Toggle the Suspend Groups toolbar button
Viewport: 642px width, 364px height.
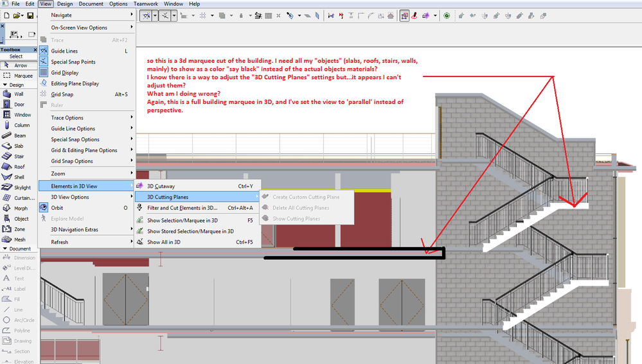click(x=404, y=15)
